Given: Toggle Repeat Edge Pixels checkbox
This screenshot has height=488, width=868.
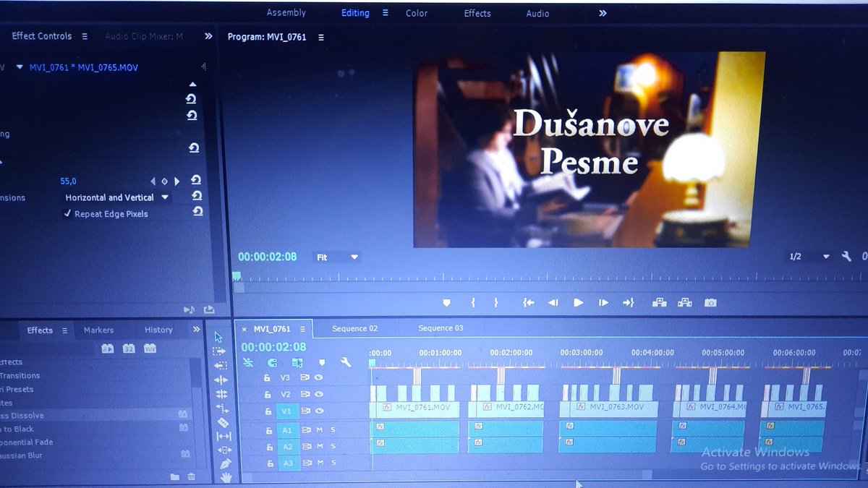Looking at the screenshot, I should click(x=68, y=214).
